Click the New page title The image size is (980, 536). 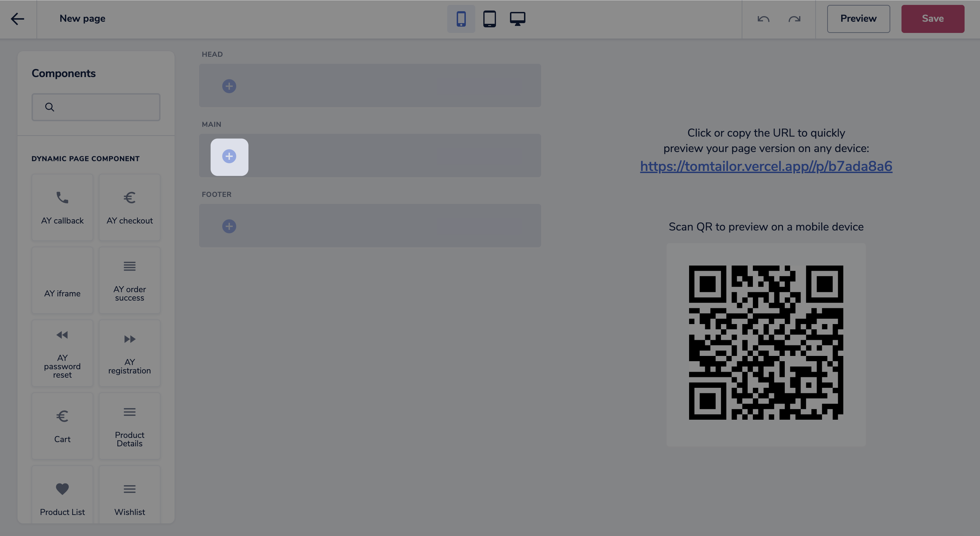(82, 19)
